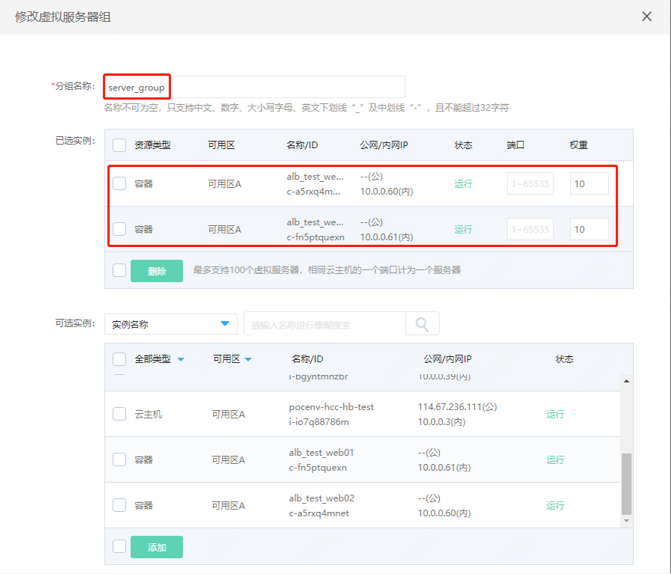Set port field for 10.0.0.61 row
This screenshot has width=671, height=574.
[530, 229]
